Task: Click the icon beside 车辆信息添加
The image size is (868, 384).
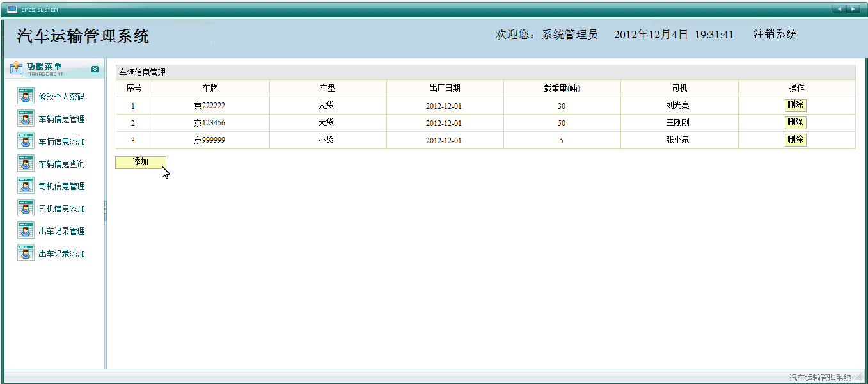Action: tap(26, 141)
